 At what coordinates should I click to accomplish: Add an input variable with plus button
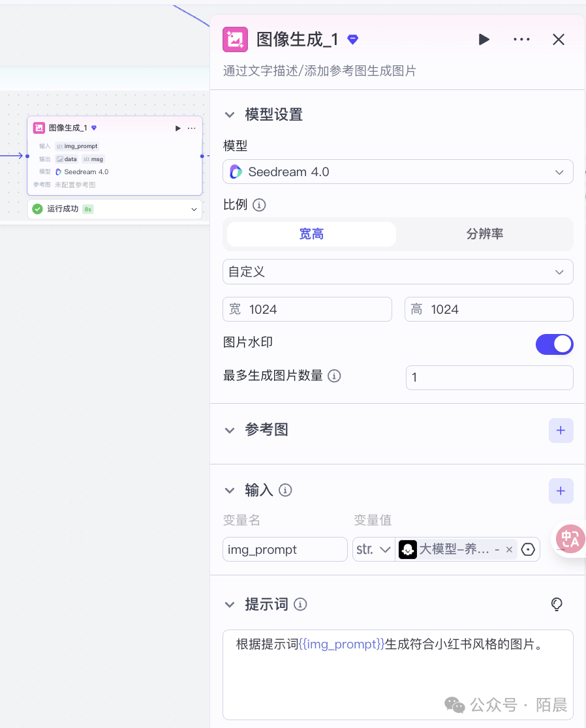pyautogui.click(x=561, y=491)
